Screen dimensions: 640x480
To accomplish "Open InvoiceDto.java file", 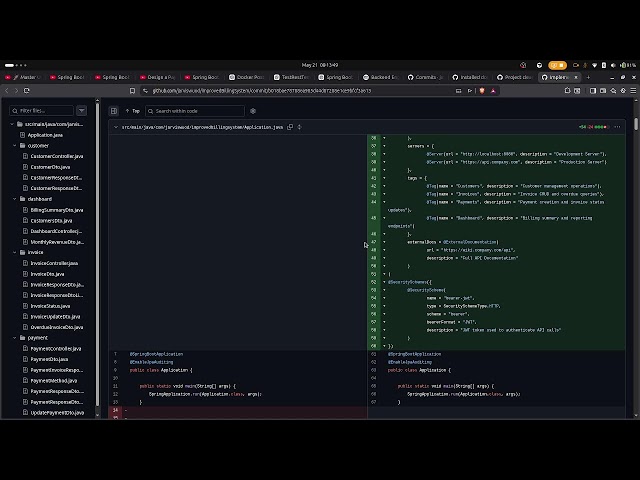I will pos(47,274).
